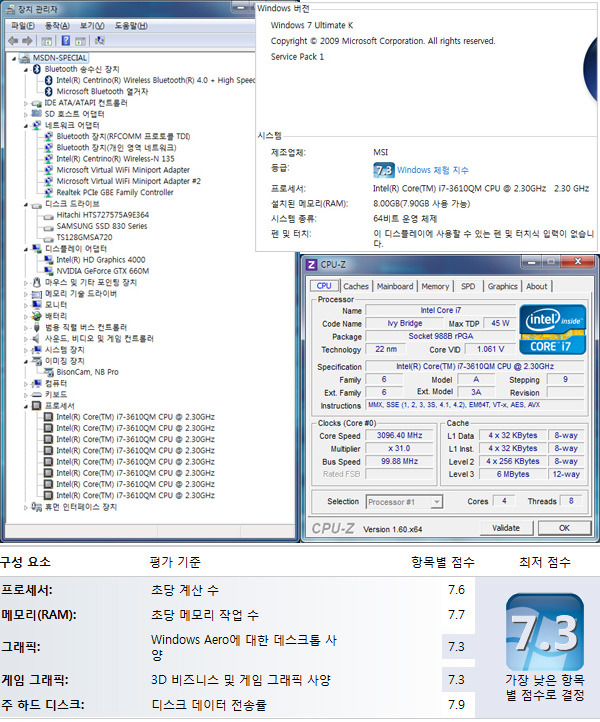Click the Max TDP value 45 W

coord(500,323)
